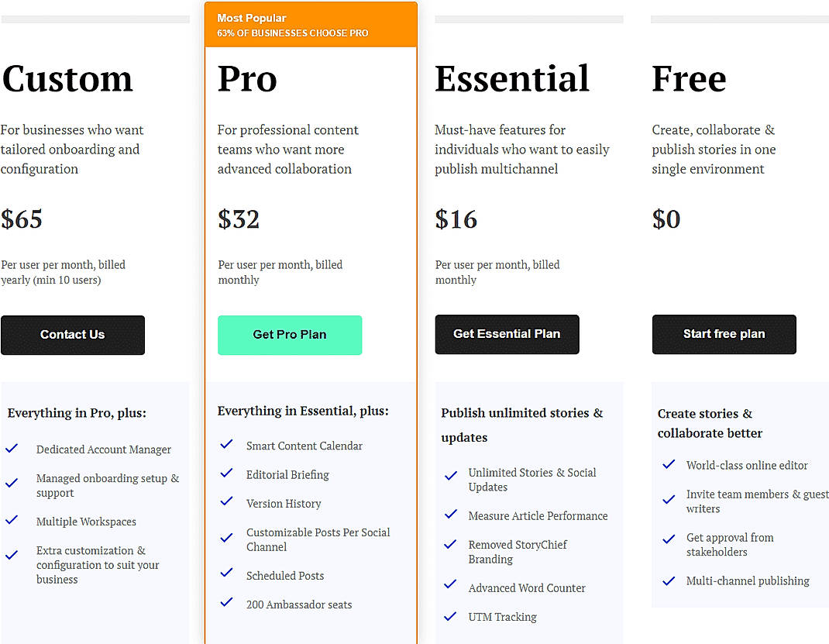
Task: Click the Pro plan heading
Action: [247, 79]
